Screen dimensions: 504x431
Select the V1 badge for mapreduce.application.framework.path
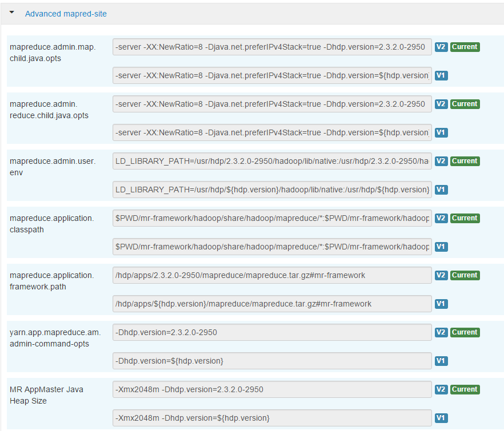coord(441,304)
